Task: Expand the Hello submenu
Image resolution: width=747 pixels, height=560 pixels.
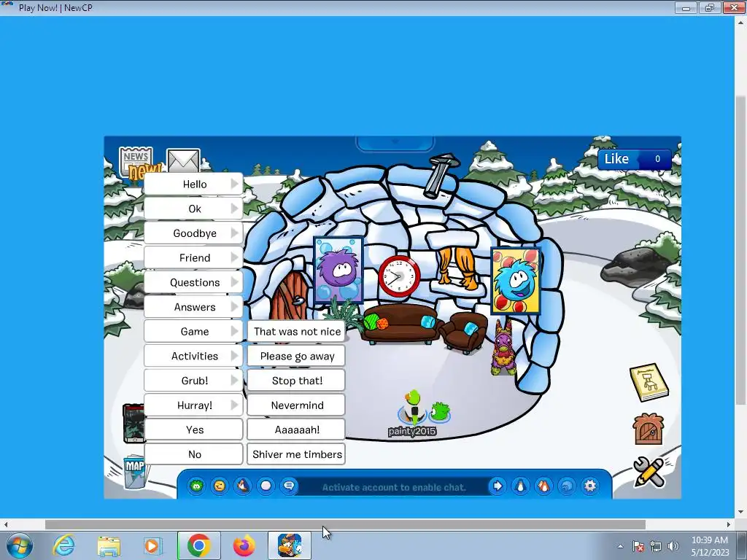Action: point(193,184)
